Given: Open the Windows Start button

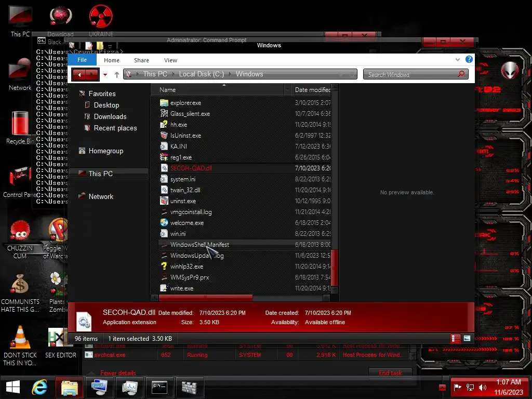Looking at the screenshot, I should (x=13, y=387).
